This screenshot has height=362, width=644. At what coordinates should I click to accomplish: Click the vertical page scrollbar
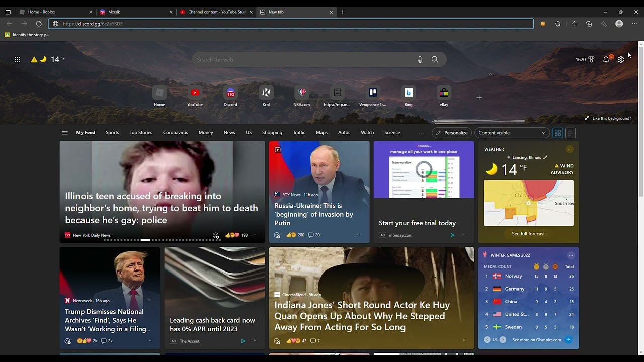pos(641,121)
